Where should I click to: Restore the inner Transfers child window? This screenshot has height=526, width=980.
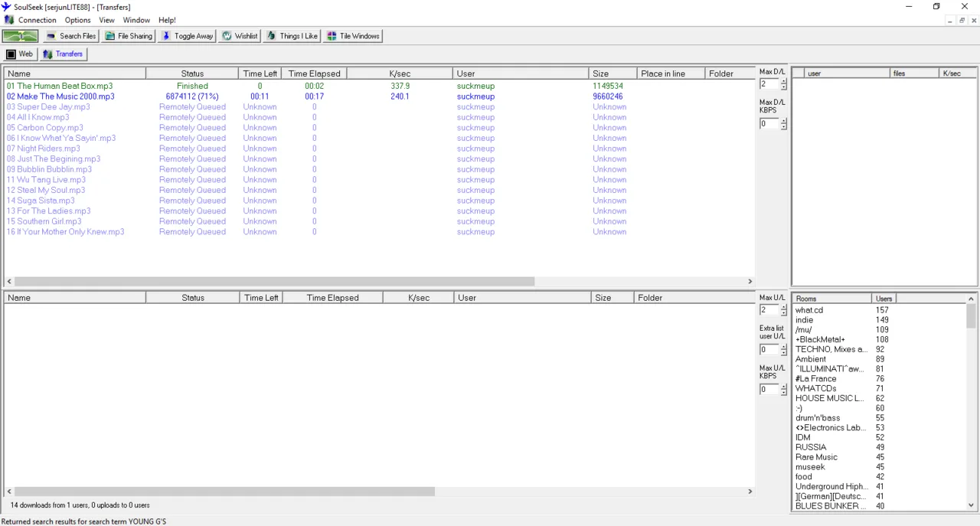click(x=962, y=21)
